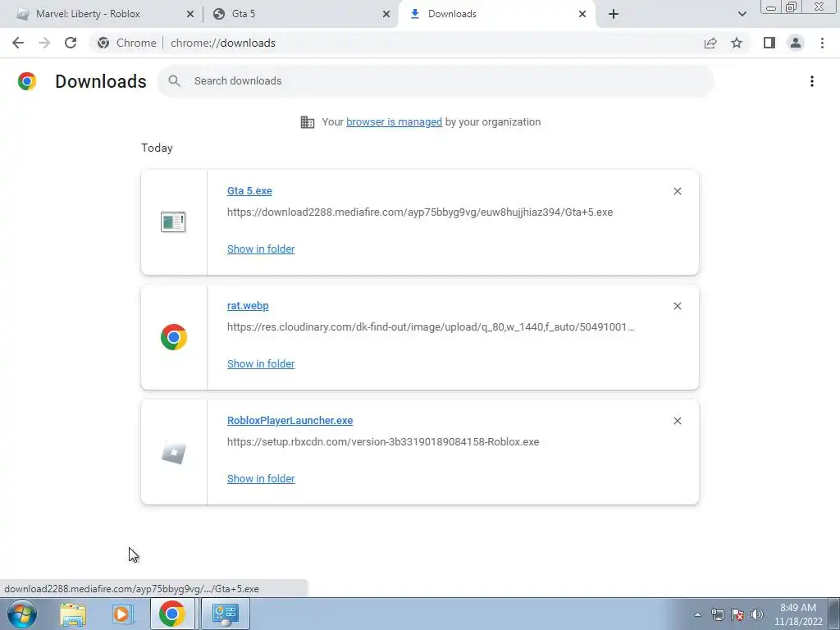The height and width of the screenshot is (630, 840).
Task: Remove Gta 5.exe from the list
Action: pyautogui.click(x=677, y=191)
